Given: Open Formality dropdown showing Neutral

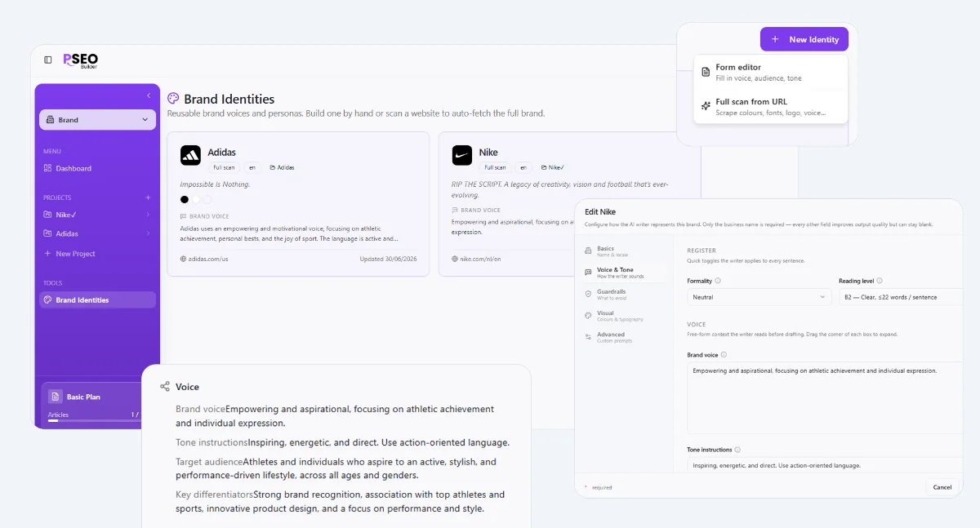Looking at the screenshot, I should [x=759, y=297].
